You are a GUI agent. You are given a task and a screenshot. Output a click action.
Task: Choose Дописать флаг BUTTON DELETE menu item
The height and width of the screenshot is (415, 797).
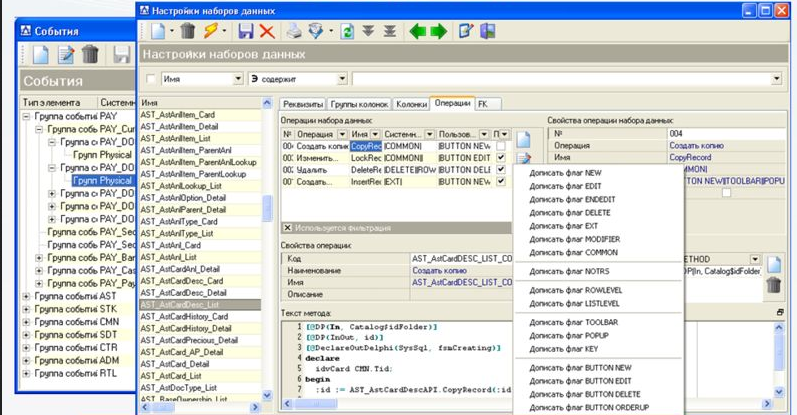click(x=585, y=394)
